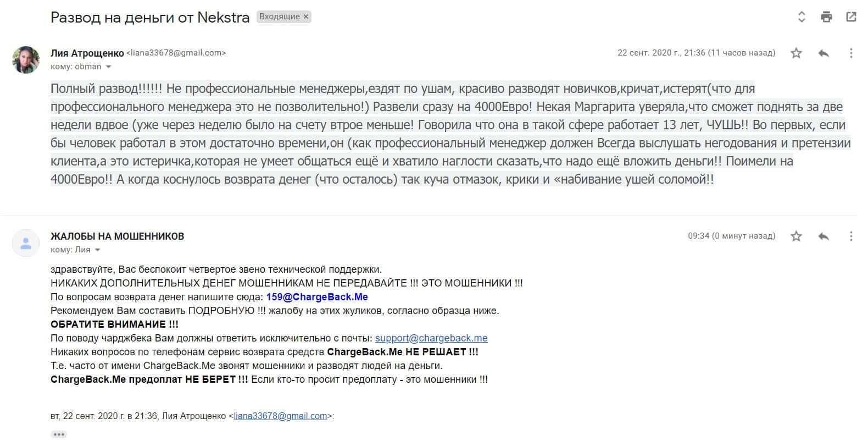Open the conversation in a new window

click(x=851, y=17)
